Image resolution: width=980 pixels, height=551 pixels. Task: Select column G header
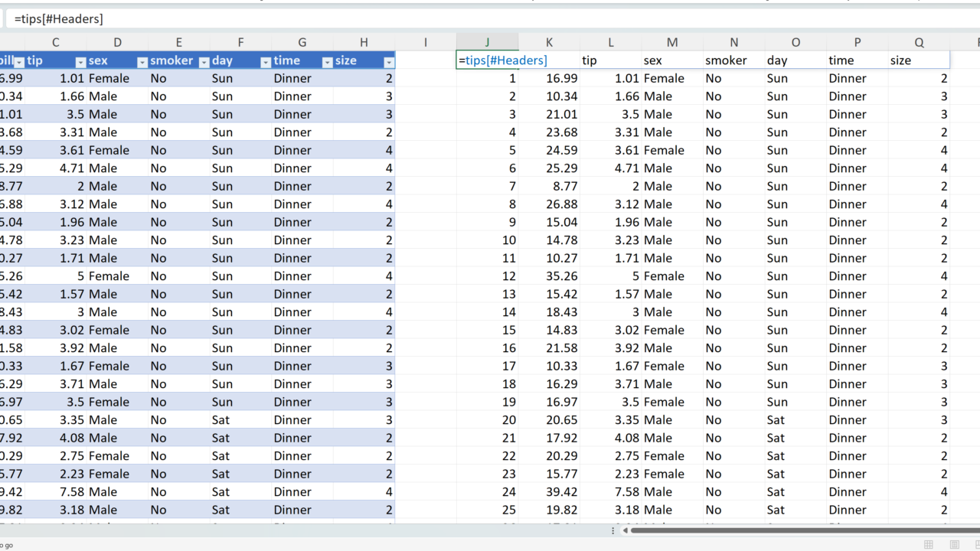(302, 43)
